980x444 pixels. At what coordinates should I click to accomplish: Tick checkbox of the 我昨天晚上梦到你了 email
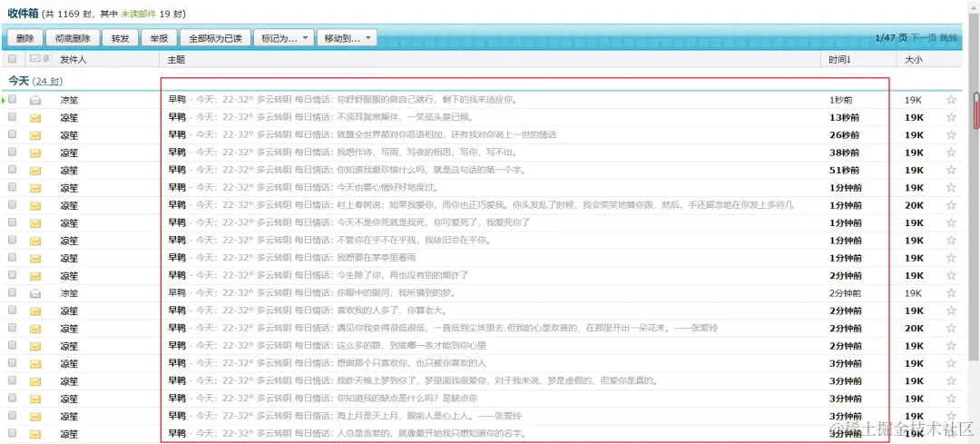(13, 380)
